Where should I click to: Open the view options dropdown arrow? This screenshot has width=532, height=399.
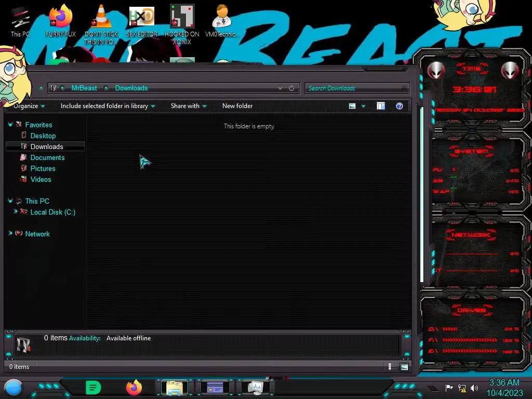point(363,106)
